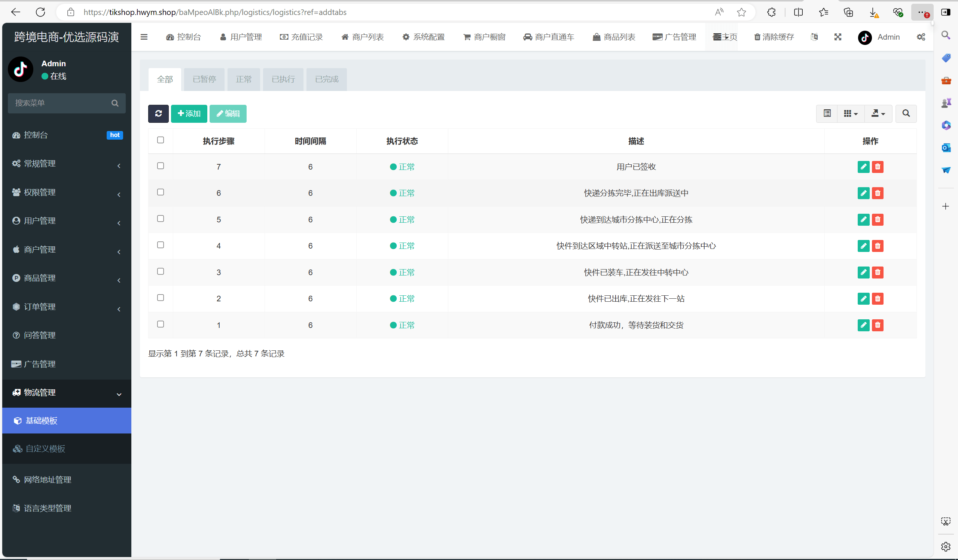Open the columns grid dropdown
The width and height of the screenshot is (958, 560).
(x=851, y=113)
